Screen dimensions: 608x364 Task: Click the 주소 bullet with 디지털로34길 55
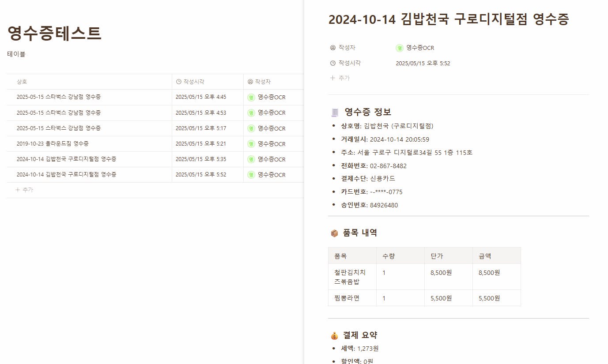(407, 153)
